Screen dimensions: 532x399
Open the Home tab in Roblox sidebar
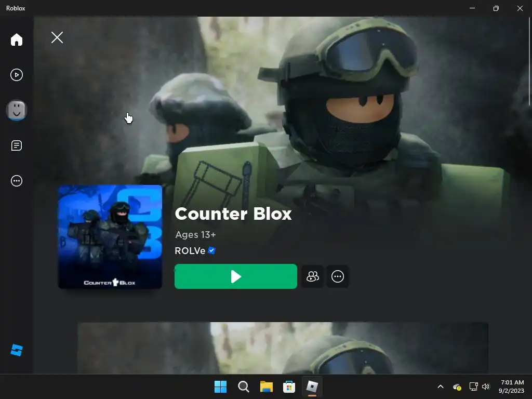(x=16, y=39)
